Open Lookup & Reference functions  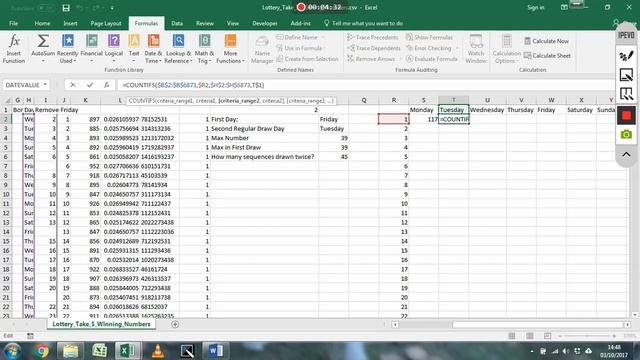pos(178,49)
